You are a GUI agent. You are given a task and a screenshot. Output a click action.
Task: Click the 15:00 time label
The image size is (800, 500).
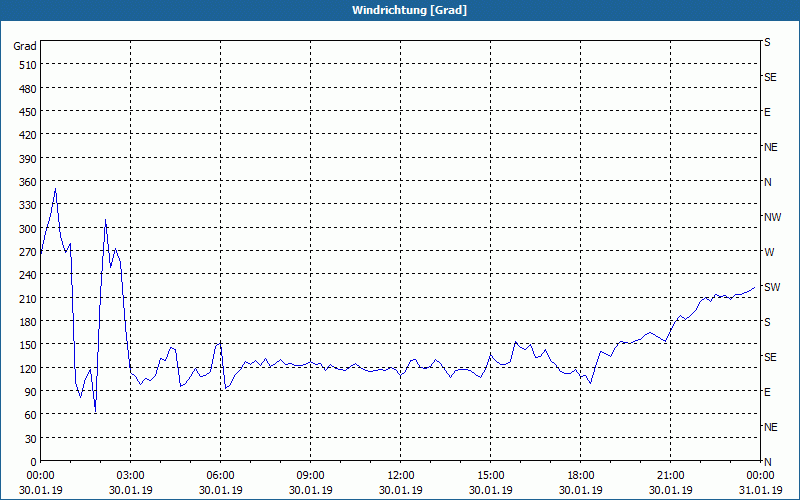491,476
